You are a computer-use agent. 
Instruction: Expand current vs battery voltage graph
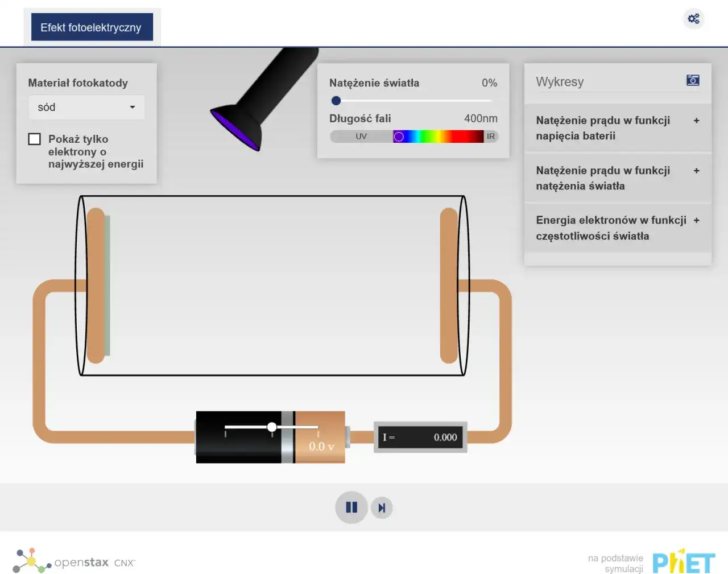click(x=696, y=121)
